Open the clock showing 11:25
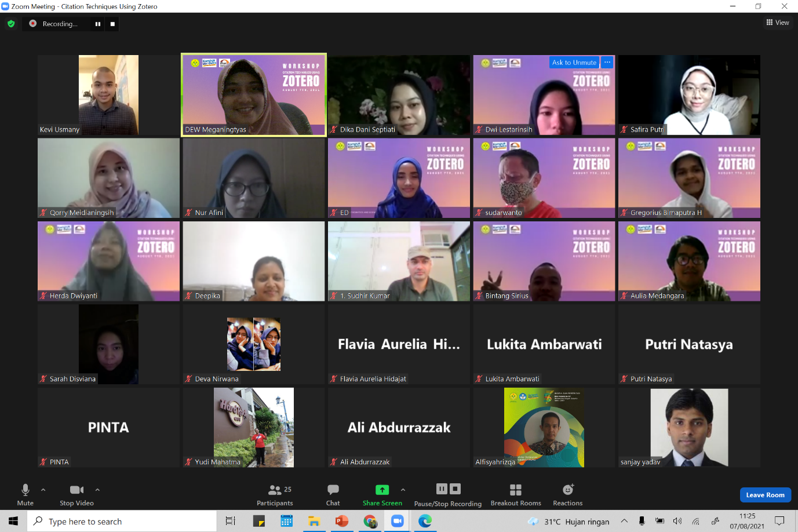 (x=747, y=521)
